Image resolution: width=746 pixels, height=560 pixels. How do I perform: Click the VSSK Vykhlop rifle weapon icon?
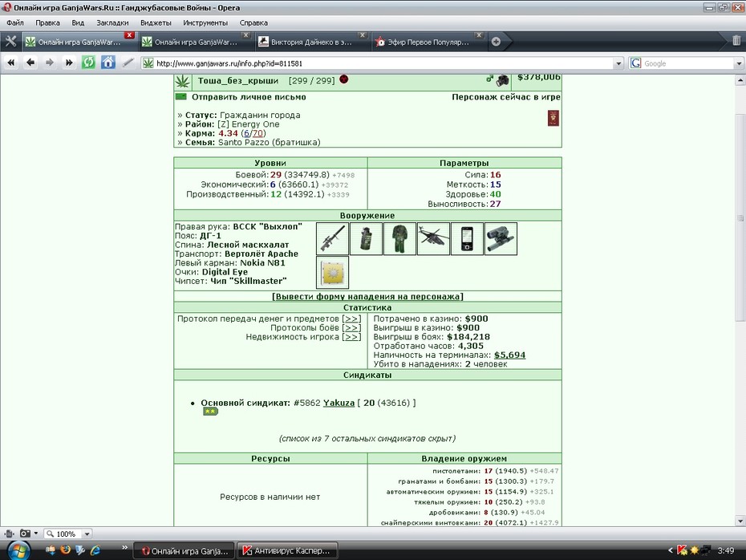[333, 238]
